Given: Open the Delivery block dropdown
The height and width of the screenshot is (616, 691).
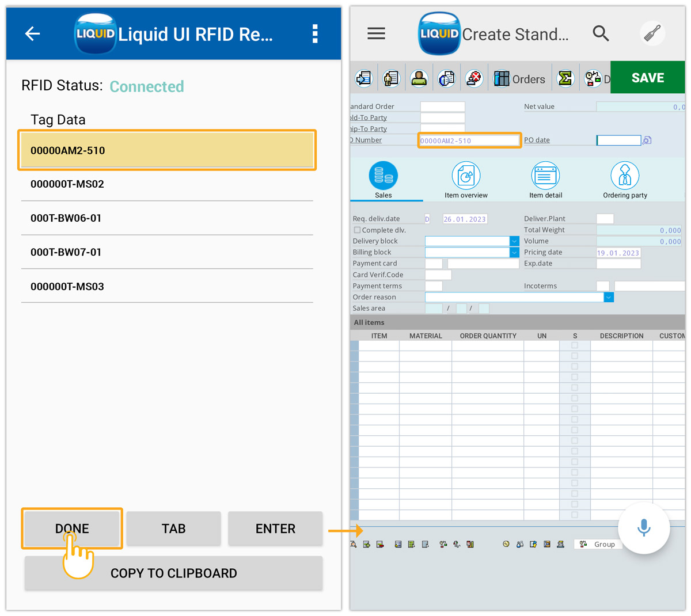Looking at the screenshot, I should pyautogui.click(x=514, y=241).
